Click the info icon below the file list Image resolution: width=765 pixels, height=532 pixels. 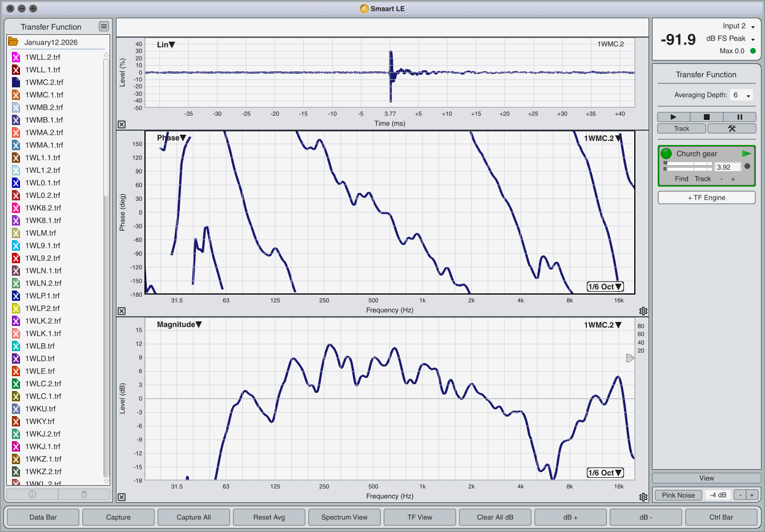click(32, 494)
